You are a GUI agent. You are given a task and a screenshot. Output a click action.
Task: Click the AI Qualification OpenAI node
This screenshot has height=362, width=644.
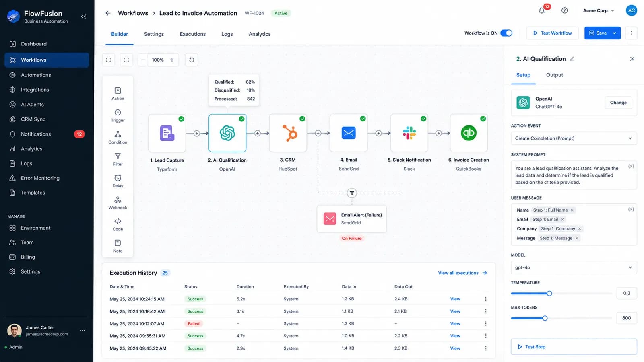[x=227, y=133]
